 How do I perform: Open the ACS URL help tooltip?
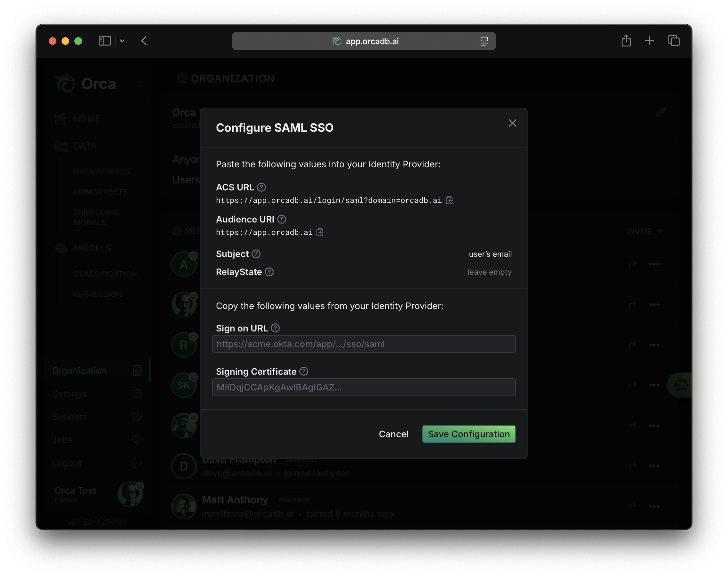tap(262, 187)
